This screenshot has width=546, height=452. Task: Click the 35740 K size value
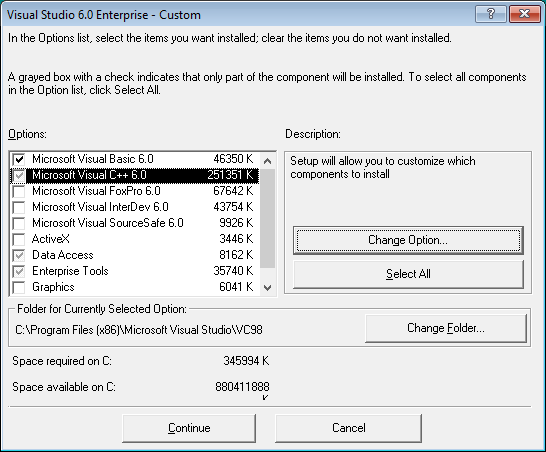click(233, 271)
